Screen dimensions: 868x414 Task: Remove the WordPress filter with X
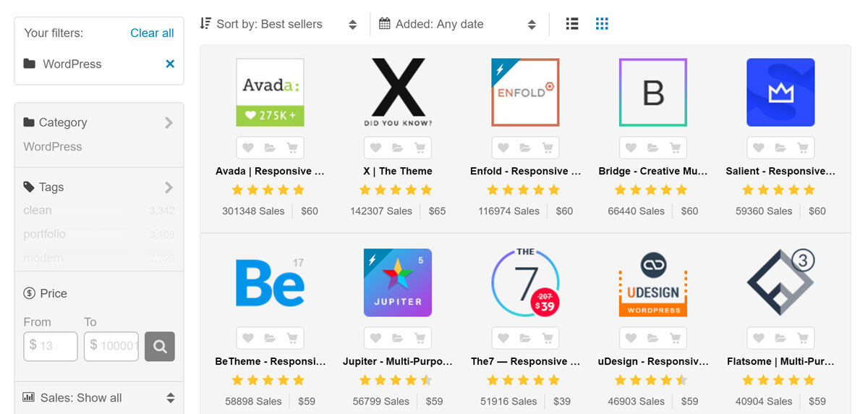click(x=170, y=64)
